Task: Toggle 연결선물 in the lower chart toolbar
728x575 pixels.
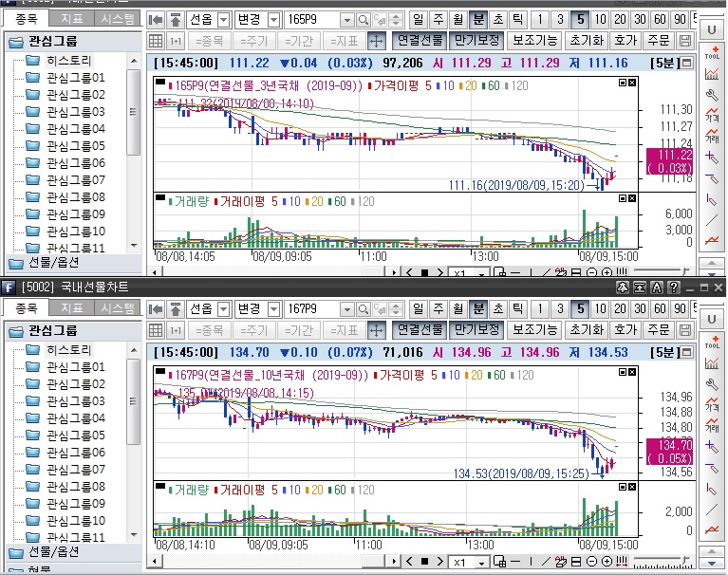Action: 420,330
